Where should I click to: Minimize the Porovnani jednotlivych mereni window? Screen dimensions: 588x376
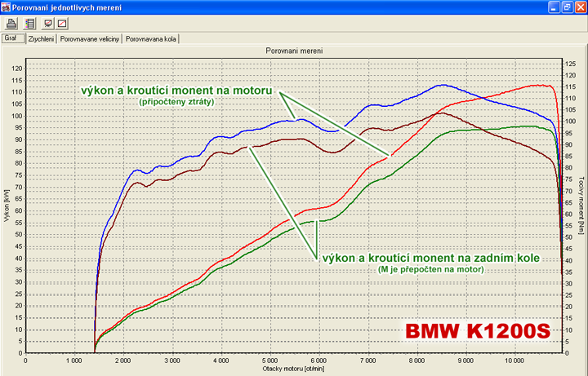coord(554,7)
